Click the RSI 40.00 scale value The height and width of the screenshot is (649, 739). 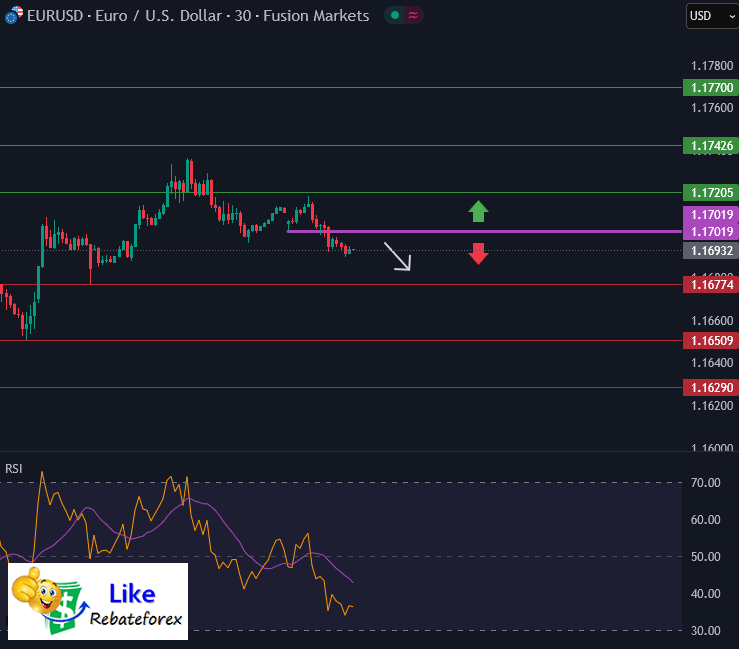tap(706, 593)
